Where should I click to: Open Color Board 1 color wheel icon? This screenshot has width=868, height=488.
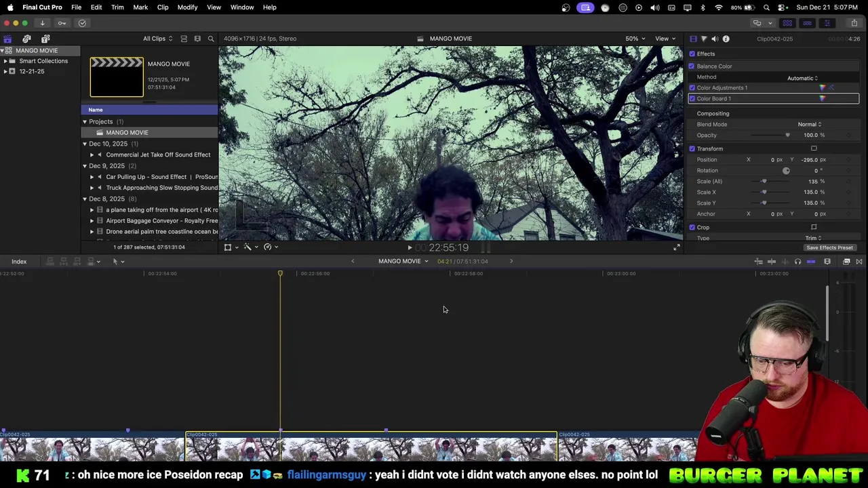point(823,98)
